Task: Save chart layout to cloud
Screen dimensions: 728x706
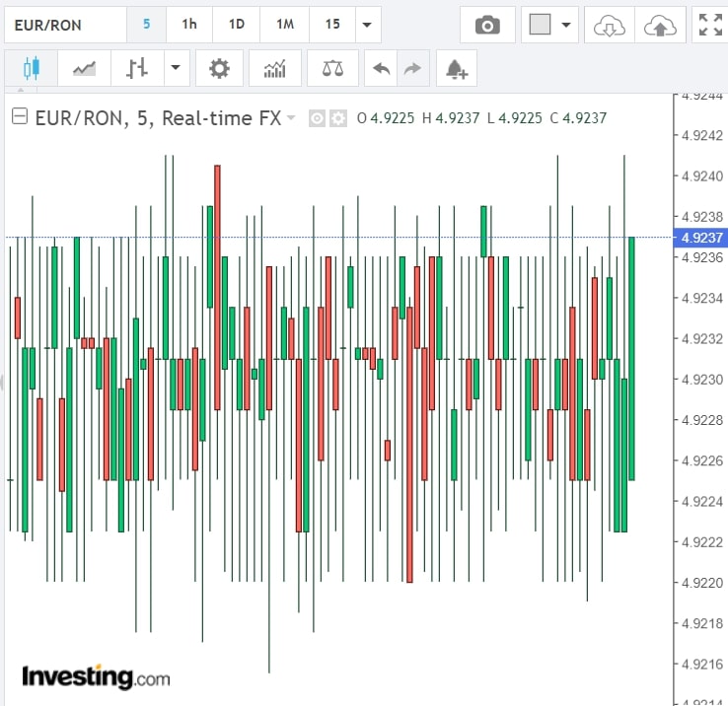Action: point(660,25)
